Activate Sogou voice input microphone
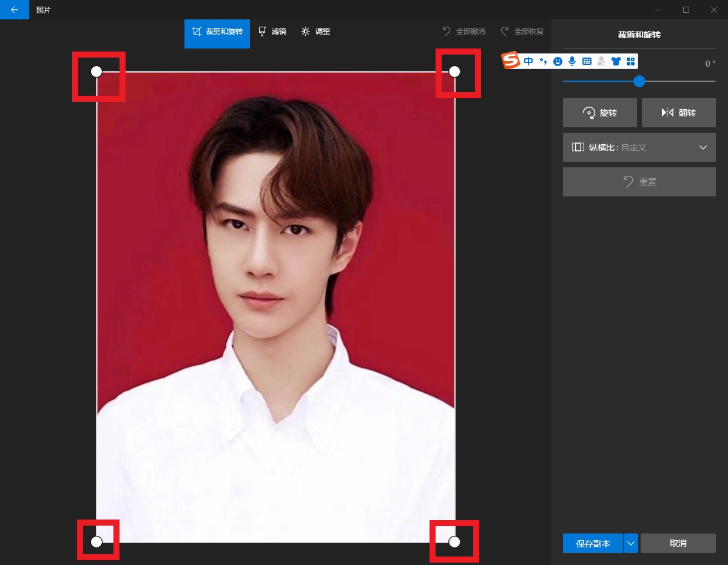Image resolution: width=728 pixels, height=565 pixels. pos(572,61)
